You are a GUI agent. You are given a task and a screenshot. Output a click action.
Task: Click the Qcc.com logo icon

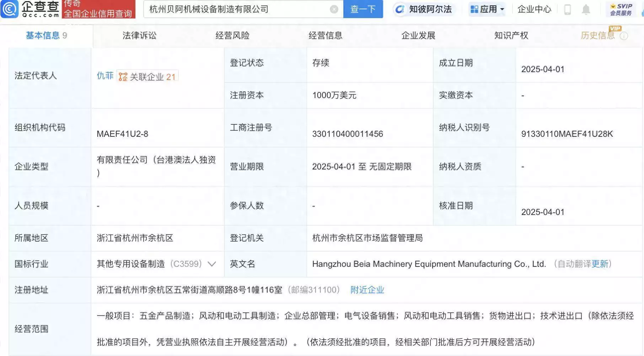(x=10, y=9)
